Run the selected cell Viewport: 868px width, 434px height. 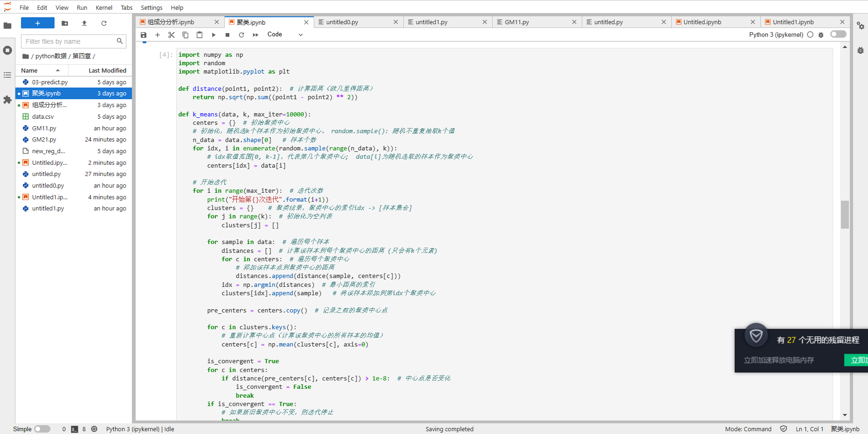tap(214, 35)
